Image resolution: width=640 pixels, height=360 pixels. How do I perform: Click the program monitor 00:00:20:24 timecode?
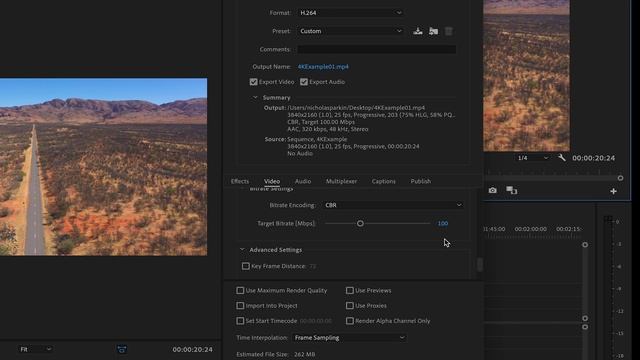593,158
